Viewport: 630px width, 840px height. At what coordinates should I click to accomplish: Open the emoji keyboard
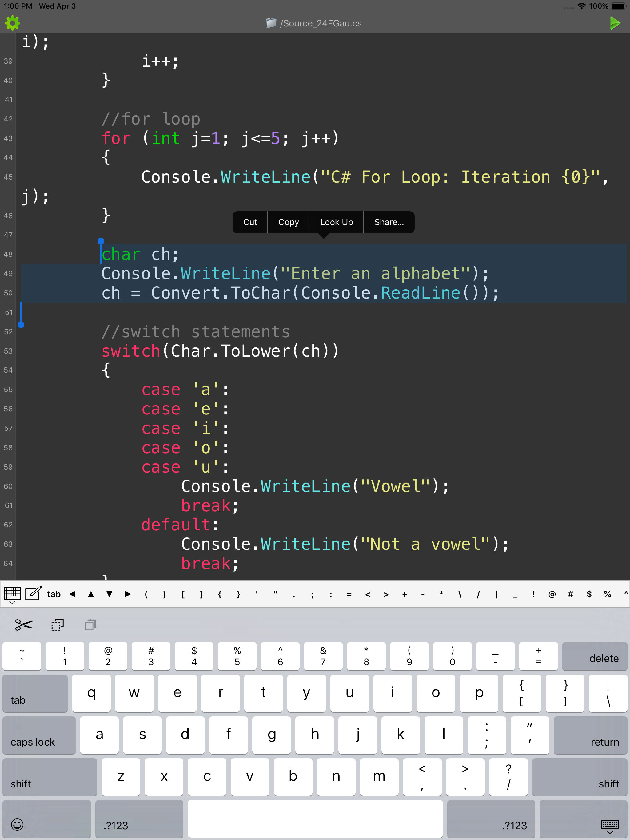pos(17,824)
